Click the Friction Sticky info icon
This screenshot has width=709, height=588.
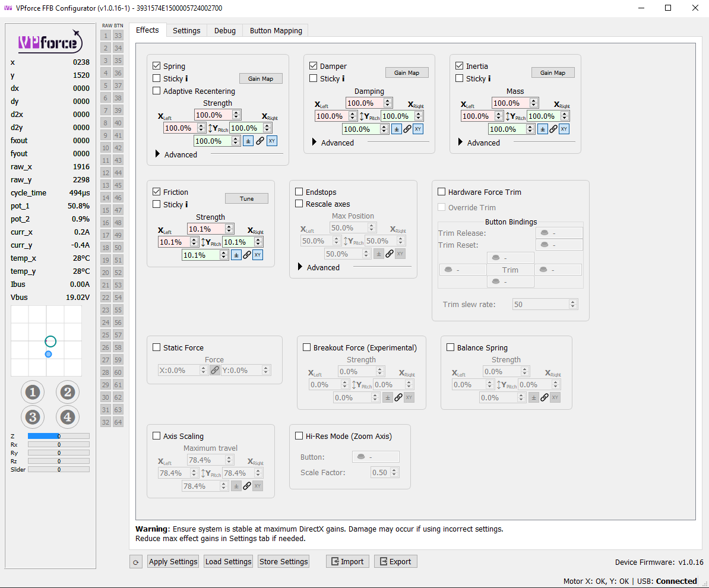coord(186,204)
